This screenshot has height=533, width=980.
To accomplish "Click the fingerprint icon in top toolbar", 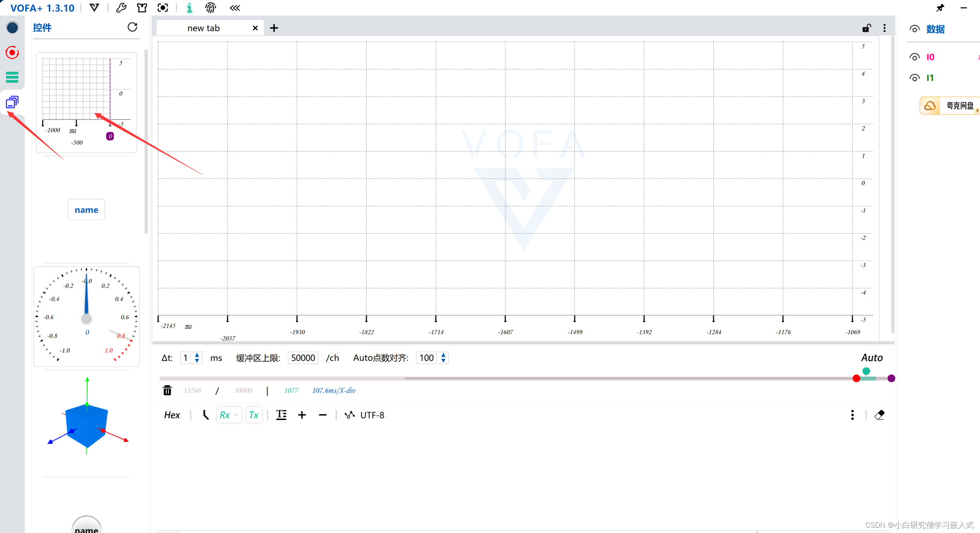I will point(210,8).
